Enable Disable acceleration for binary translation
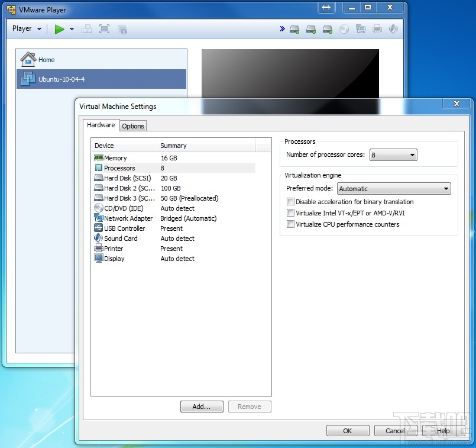The height and width of the screenshot is (448, 476). tap(290, 201)
